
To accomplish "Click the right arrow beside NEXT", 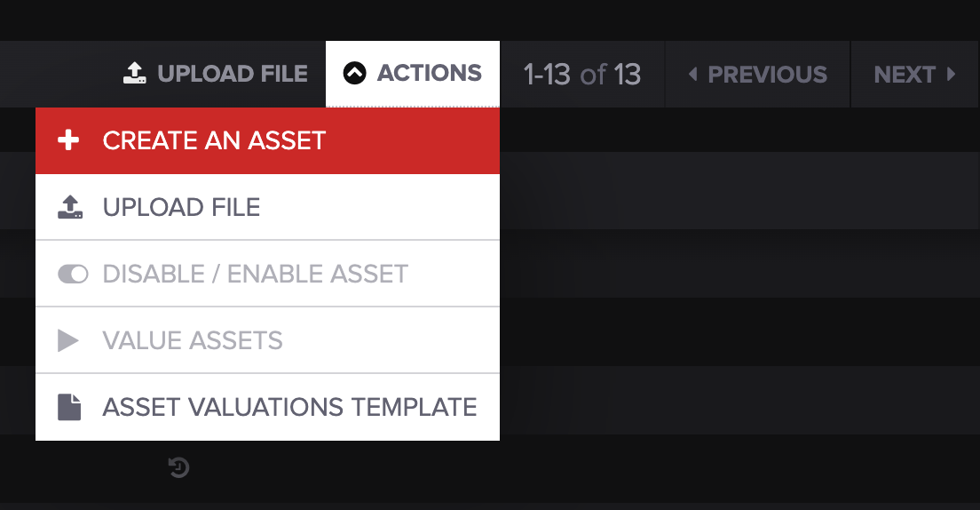I will pos(951,74).
